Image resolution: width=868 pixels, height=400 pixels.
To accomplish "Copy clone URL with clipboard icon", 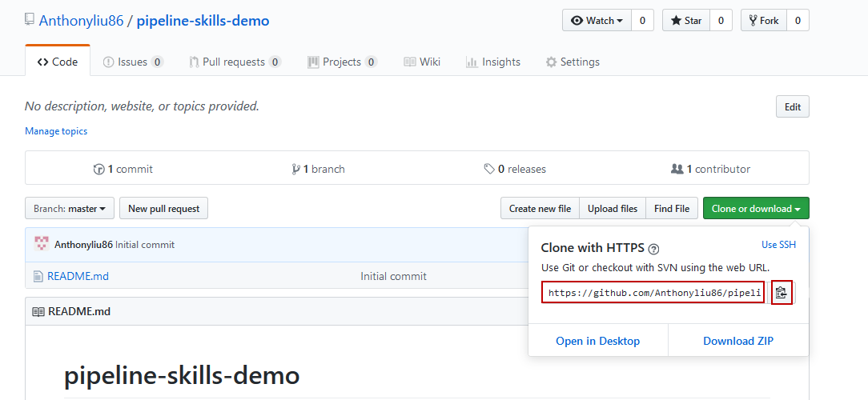I will tap(781, 294).
